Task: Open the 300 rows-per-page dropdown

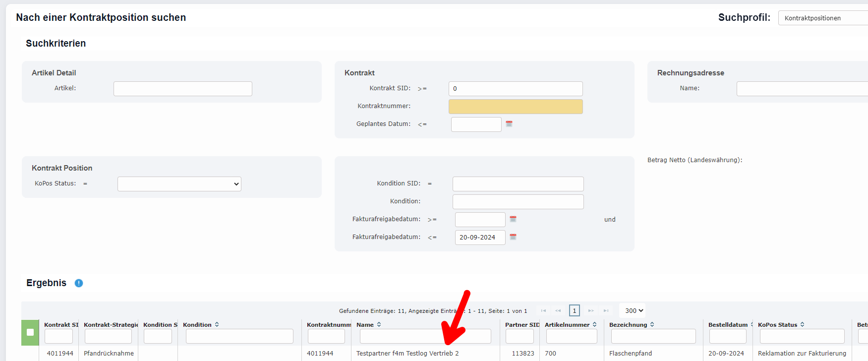Action: [634, 311]
